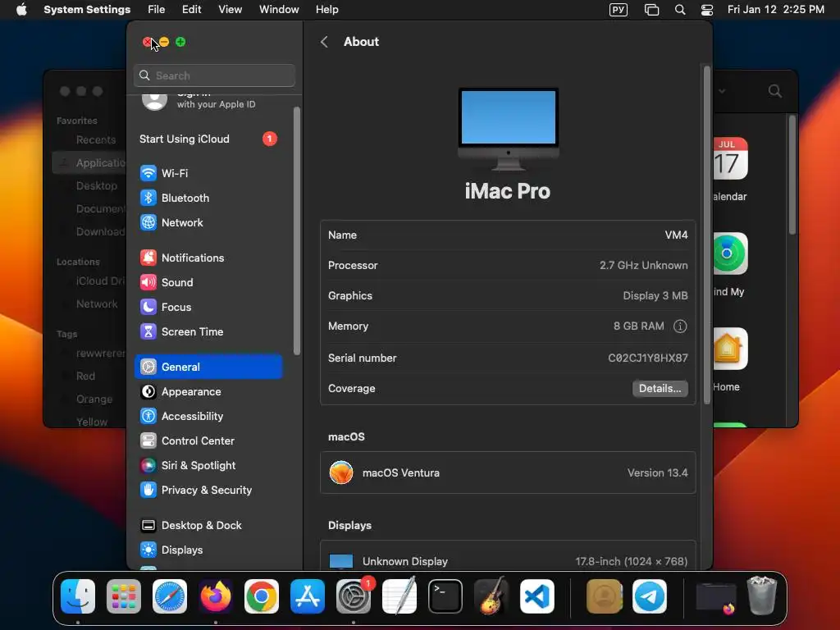Open the System Settings app menu
Screen dimensions: 840x630
87,10
